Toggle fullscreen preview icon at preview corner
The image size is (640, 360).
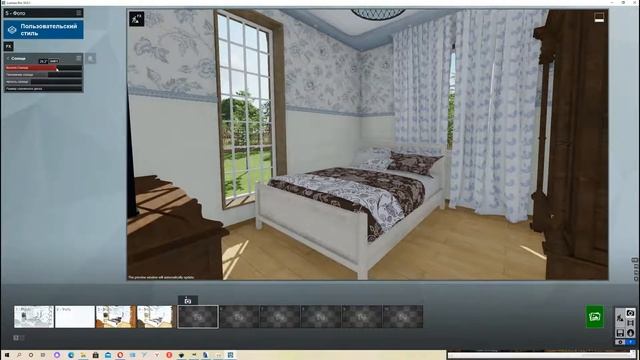click(x=599, y=18)
